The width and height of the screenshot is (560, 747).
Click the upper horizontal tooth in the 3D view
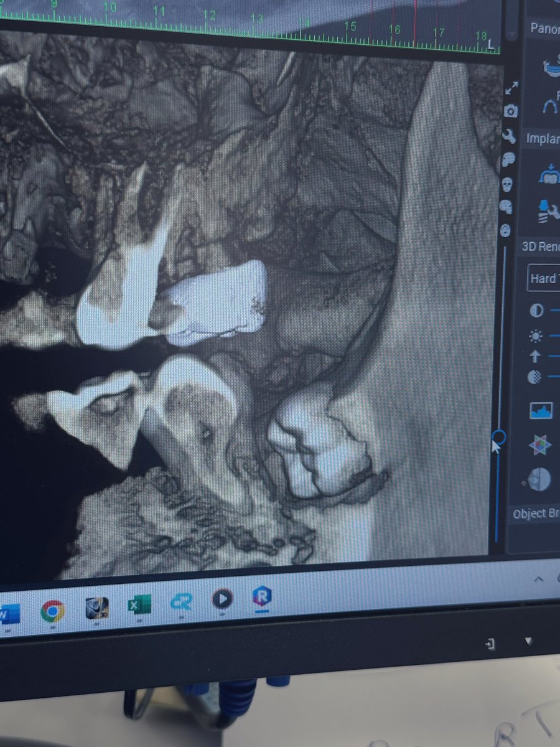point(215,302)
